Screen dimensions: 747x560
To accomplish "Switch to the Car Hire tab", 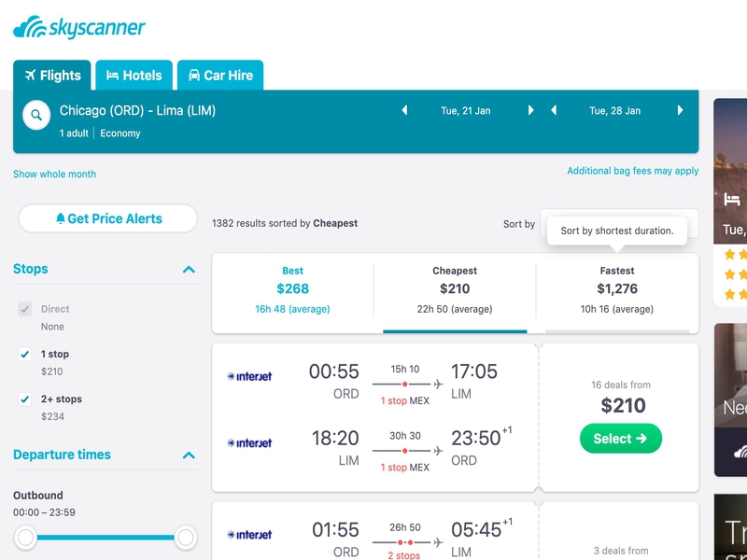I will click(x=220, y=76).
